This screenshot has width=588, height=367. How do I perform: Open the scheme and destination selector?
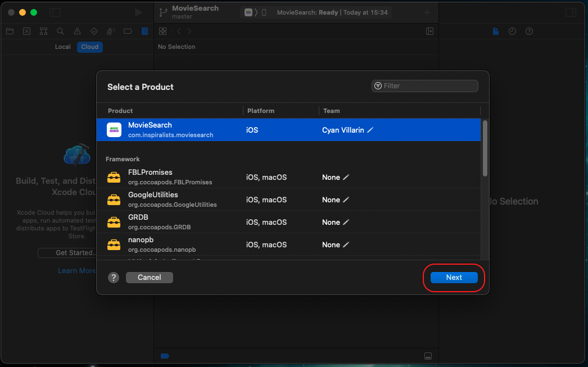point(256,12)
